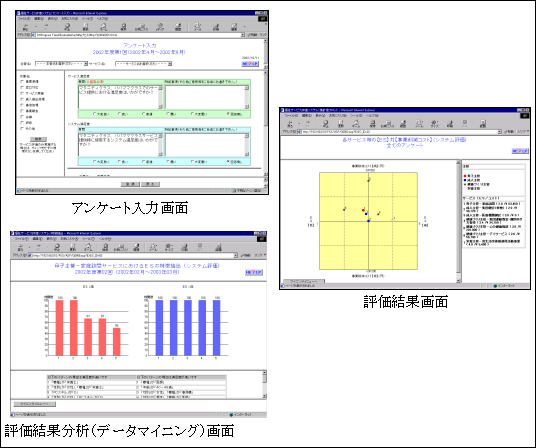
Task: Click vertical scrollbar beside the yellow scatter plot
Action: [458, 221]
